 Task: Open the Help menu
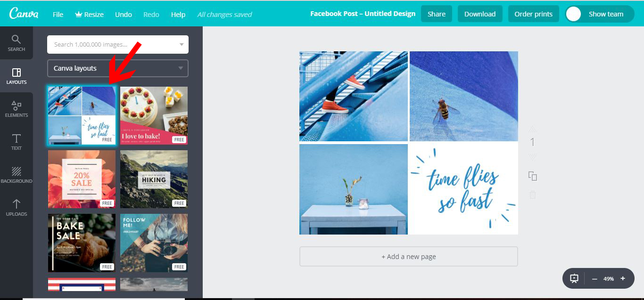point(178,14)
